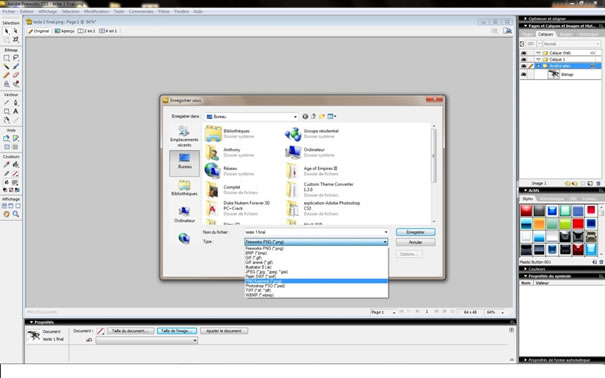The width and height of the screenshot is (605, 378).
Task: Create a new folder in save dialog
Action: click(x=321, y=116)
